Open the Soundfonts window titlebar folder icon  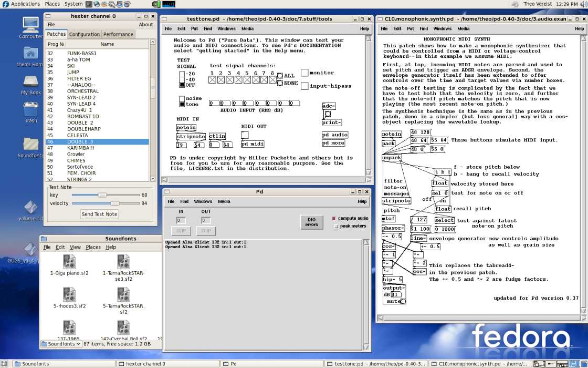pos(44,239)
